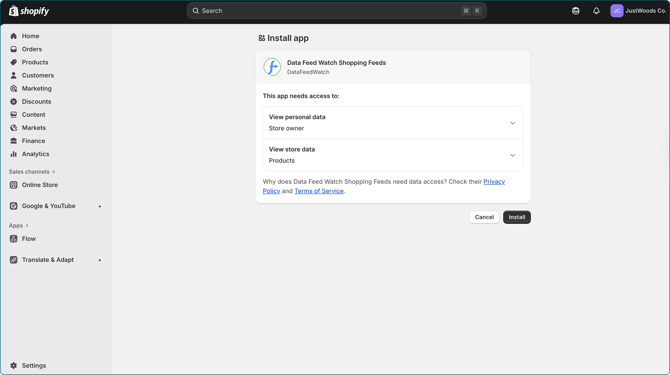The height and width of the screenshot is (375, 670).
Task: Click the JC account avatar
Action: click(617, 11)
